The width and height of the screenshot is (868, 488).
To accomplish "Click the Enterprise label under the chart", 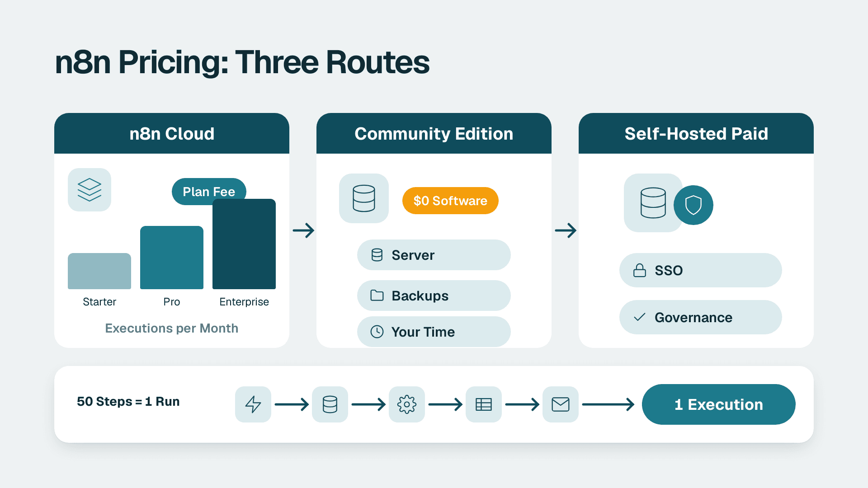I will [244, 302].
